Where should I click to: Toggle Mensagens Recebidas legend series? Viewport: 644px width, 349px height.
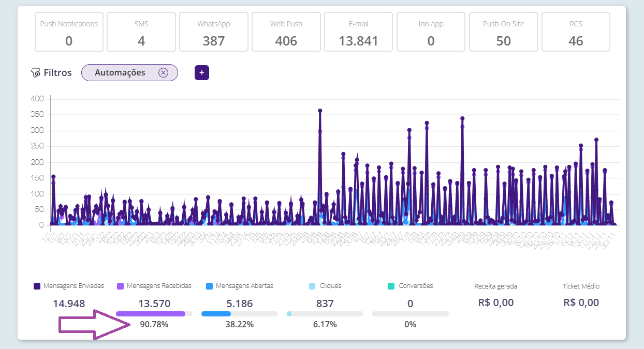coord(120,286)
